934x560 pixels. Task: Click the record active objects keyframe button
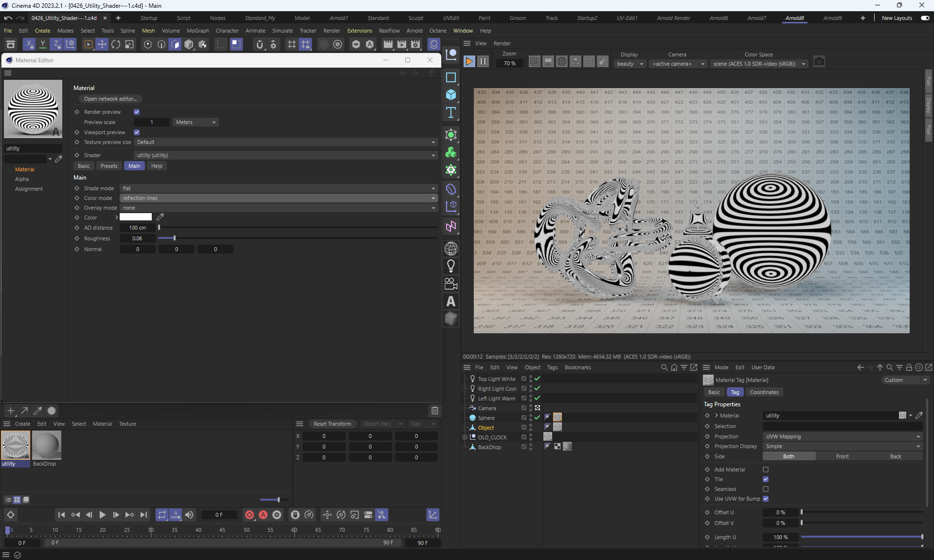click(250, 515)
